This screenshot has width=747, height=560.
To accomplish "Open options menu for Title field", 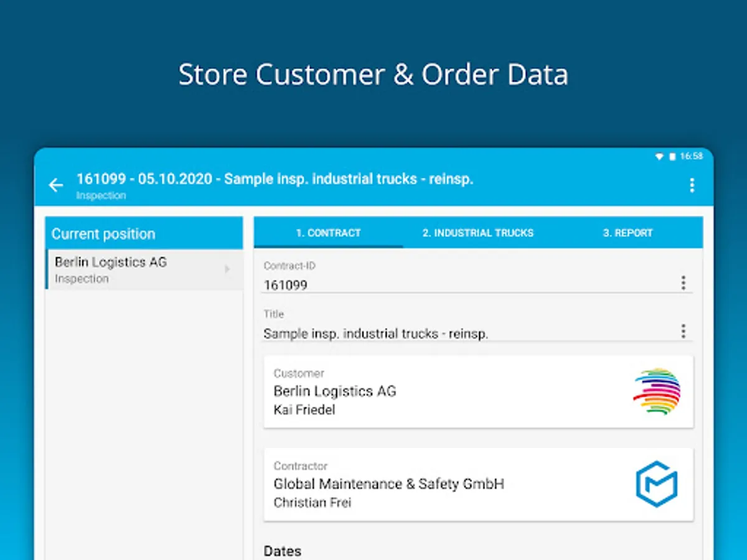I will (683, 331).
